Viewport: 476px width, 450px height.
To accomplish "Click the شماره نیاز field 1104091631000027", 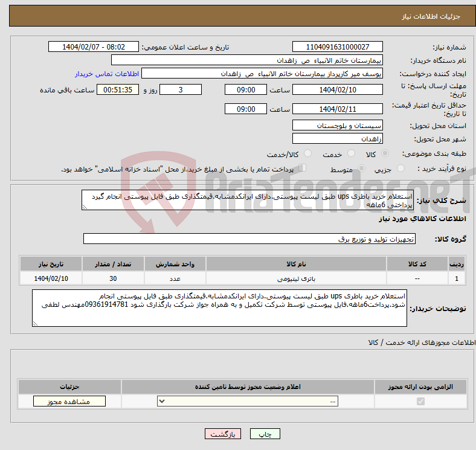I will coord(338,47).
